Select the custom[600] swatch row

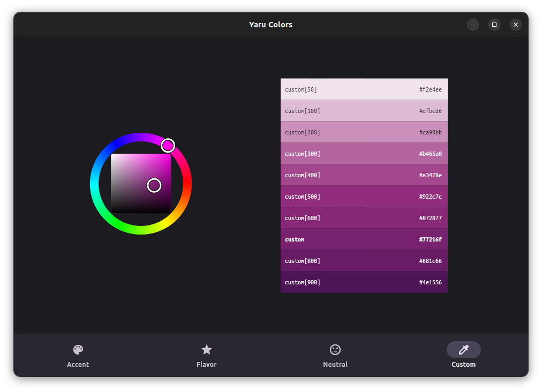pos(364,218)
